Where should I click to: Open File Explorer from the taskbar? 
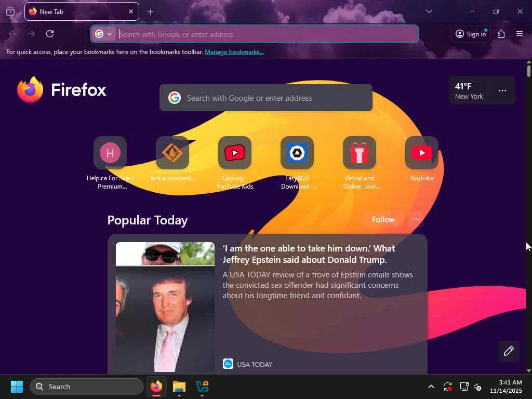pyautogui.click(x=179, y=387)
